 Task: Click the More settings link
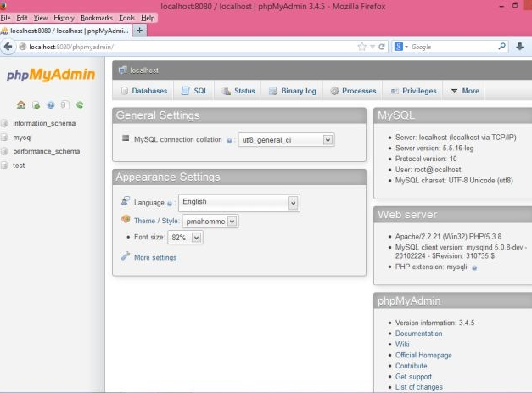pos(155,257)
